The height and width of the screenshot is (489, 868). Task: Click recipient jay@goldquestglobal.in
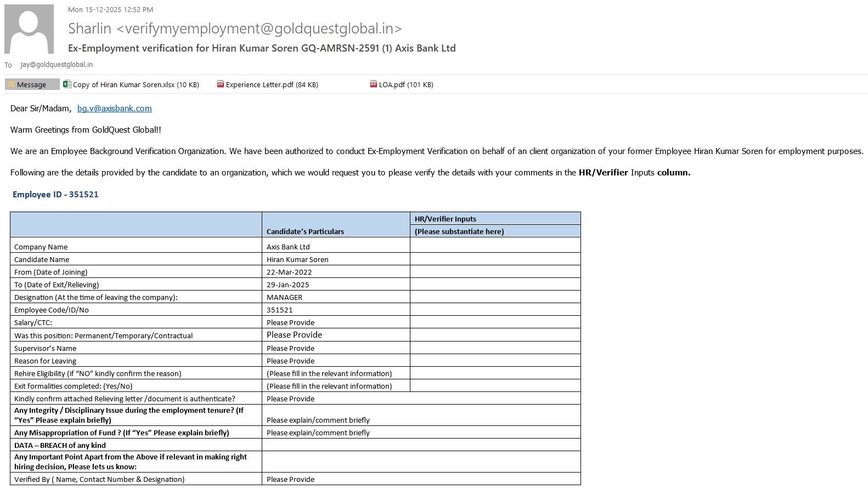coord(57,65)
